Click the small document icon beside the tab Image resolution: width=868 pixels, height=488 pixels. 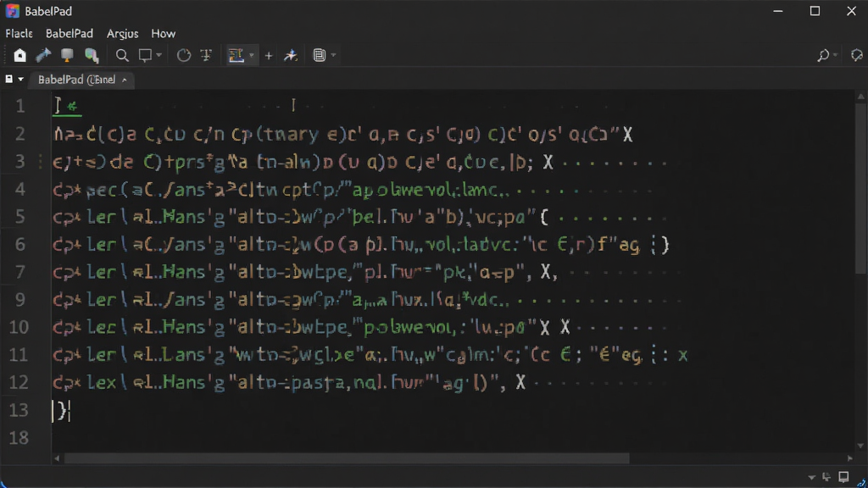click(8, 79)
